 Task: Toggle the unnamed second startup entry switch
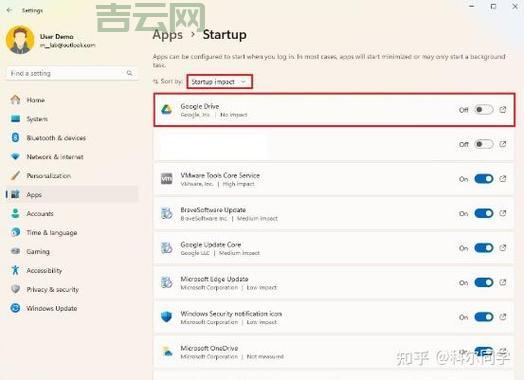pyautogui.click(x=484, y=144)
